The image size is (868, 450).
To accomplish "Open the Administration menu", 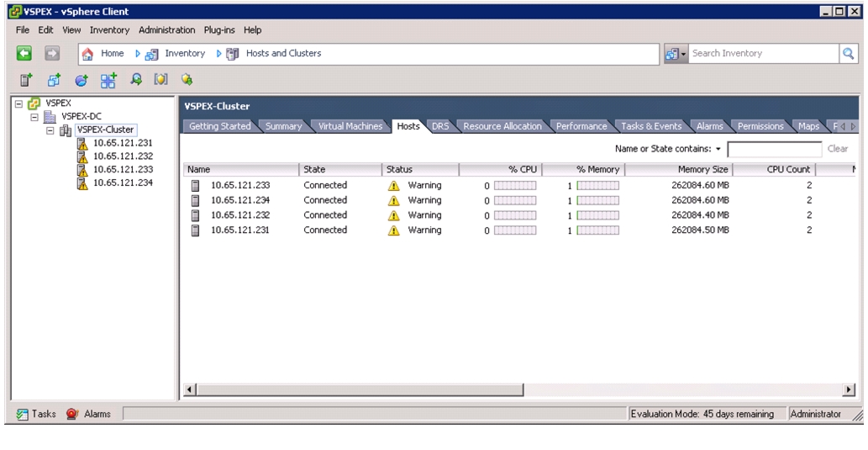I will [x=166, y=30].
